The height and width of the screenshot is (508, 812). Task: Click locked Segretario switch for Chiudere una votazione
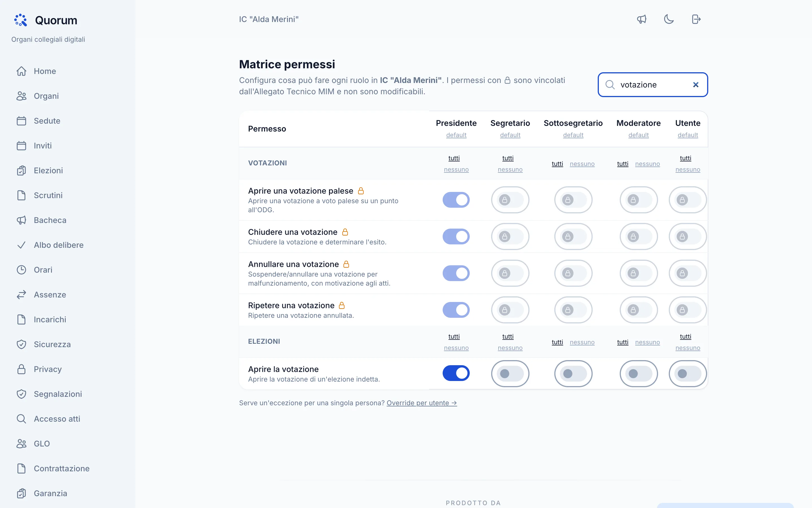[510, 237]
